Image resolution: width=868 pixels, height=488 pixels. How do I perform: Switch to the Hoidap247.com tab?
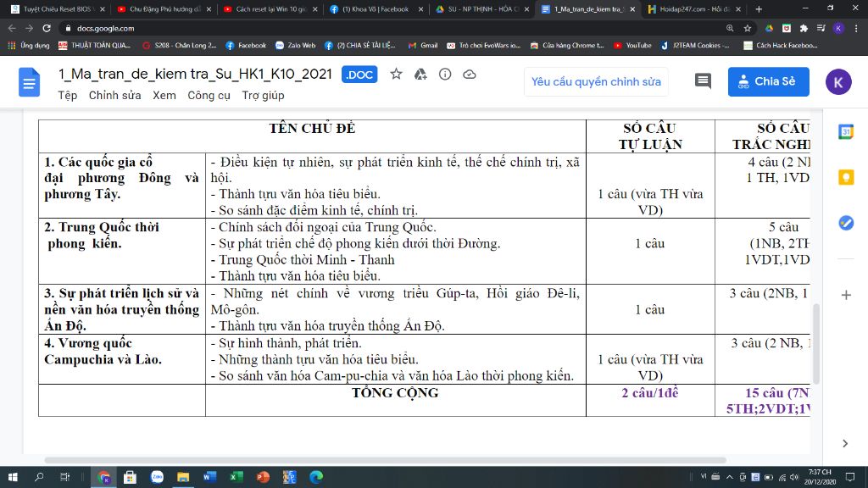coord(695,8)
